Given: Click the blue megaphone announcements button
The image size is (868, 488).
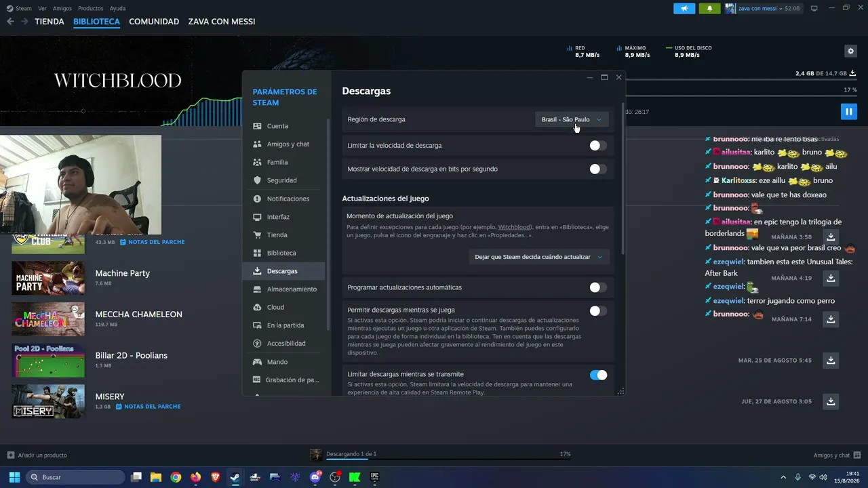Looking at the screenshot, I should pos(684,8).
